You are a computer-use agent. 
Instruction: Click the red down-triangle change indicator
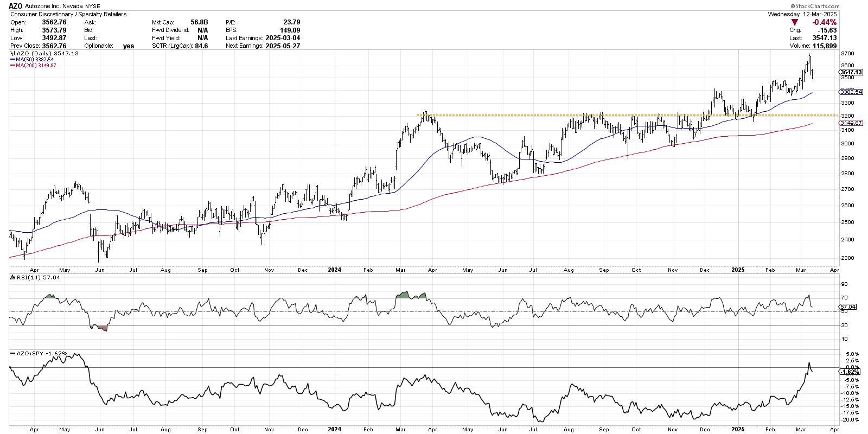(x=795, y=22)
